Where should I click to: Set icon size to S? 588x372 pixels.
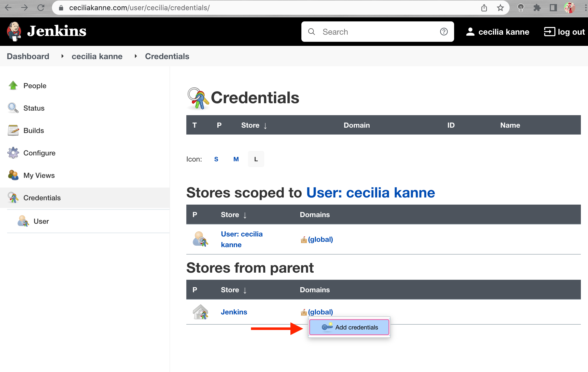point(216,159)
